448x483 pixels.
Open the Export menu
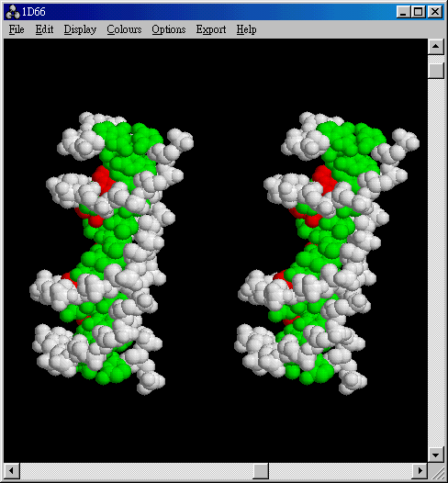(211, 29)
